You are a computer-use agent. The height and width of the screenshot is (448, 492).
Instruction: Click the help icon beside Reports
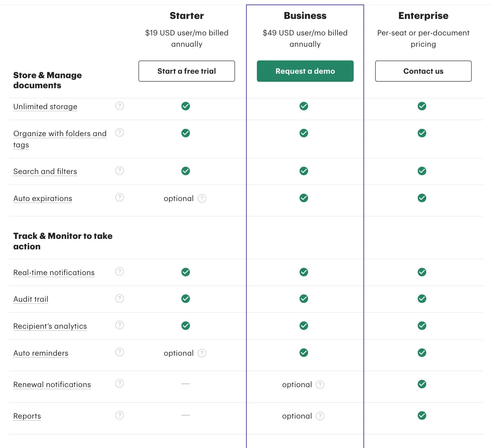[x=120, y=415]
